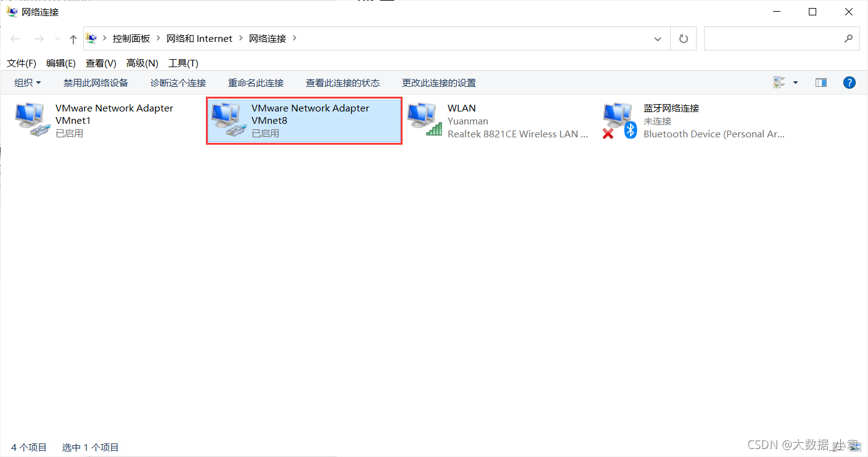Click 禁用此网络设备 button
868x457 pixels.
point(96,83)
